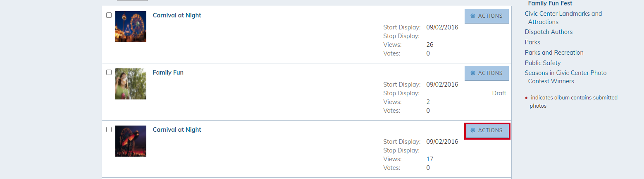Open first Carnival at Night title link
The image size is (644, 179).
click(x=177, y=15)
